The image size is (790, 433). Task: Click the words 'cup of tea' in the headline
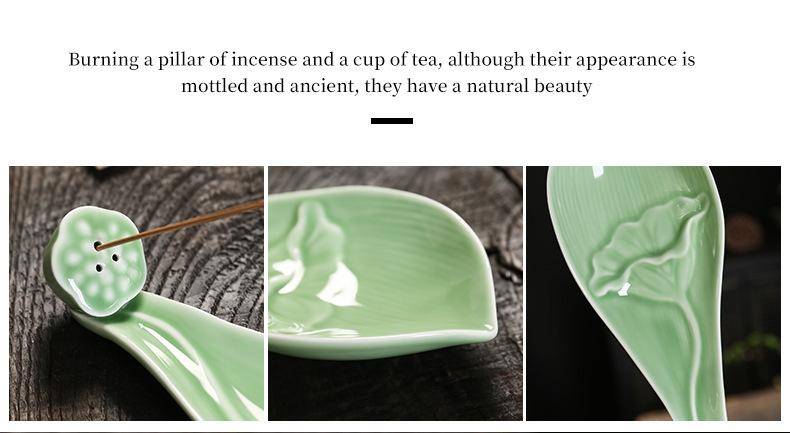click(x=397, y=59)
